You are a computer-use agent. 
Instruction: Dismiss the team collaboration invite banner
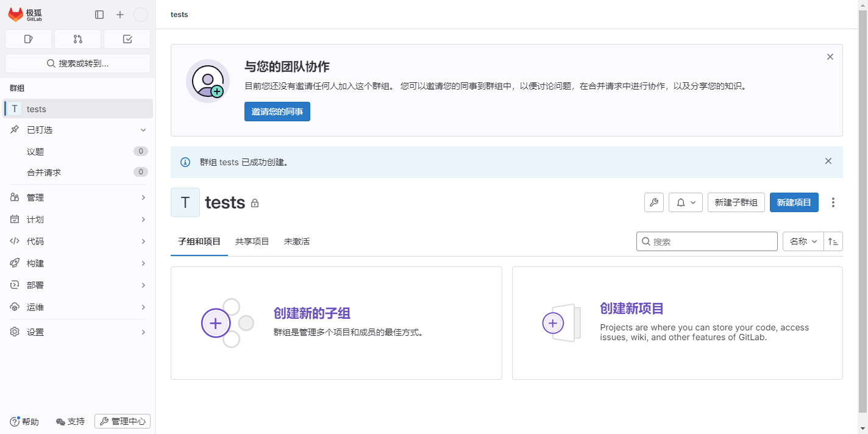coord(830,57)
